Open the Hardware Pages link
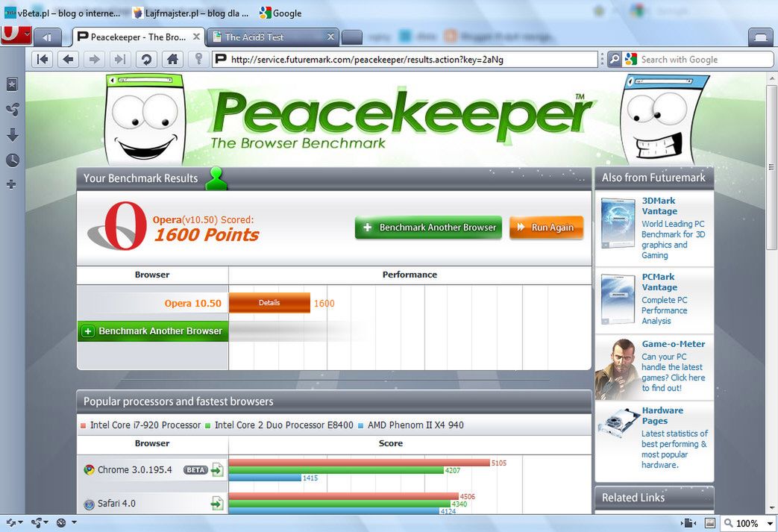The width and height of the screenshot is (778, 532). click(x=662, y=416)
